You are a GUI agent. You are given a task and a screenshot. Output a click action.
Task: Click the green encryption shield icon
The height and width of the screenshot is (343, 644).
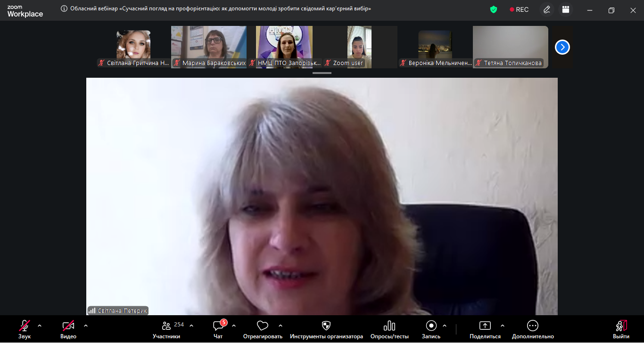[x=494, y=9]
